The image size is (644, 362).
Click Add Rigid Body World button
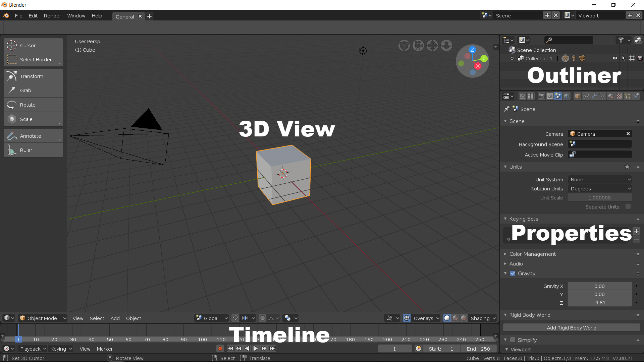click(571, 327)
